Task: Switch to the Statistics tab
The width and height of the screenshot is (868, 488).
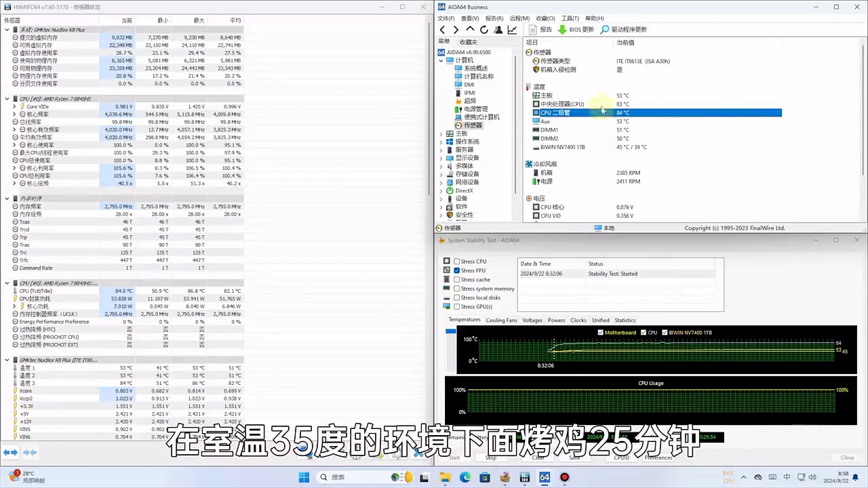Action: (625, 320)
